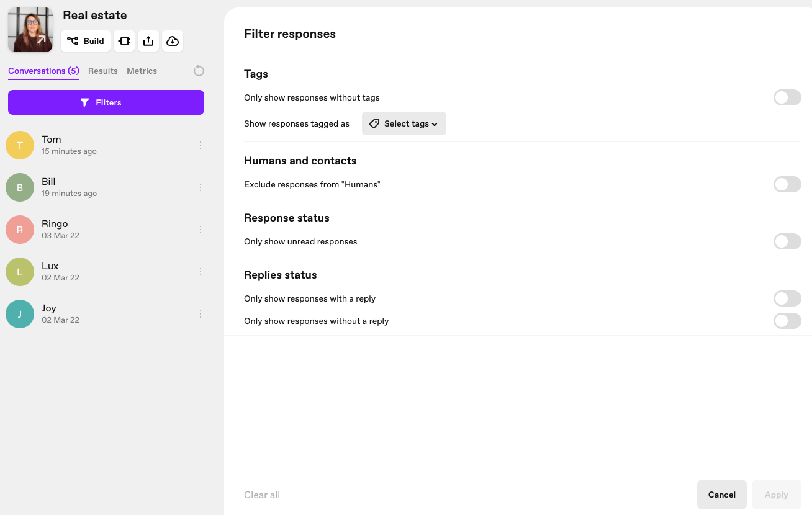The width and height of the screenshot is (812, 515).
Task: Open Tom's conversation
Action: pos(106,145)
